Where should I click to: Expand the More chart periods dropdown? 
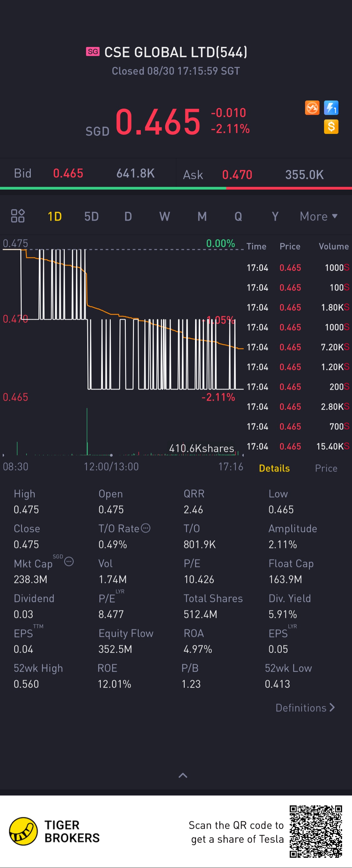point(319,216)
